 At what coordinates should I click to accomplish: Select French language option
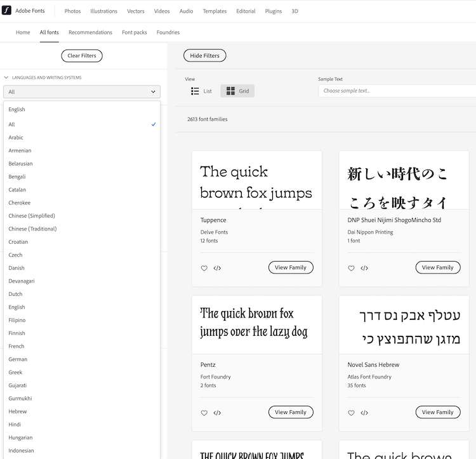[x=82, y=347]
